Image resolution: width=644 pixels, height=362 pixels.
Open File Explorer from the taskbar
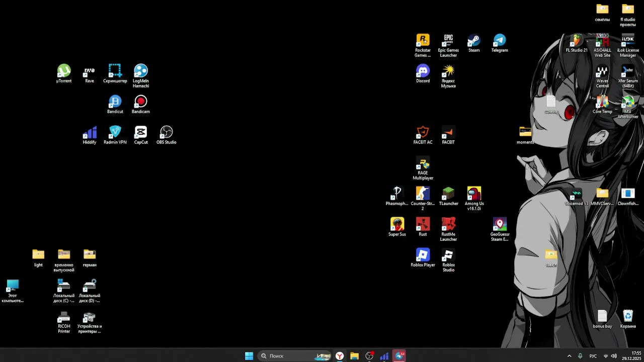pos(355,356)
